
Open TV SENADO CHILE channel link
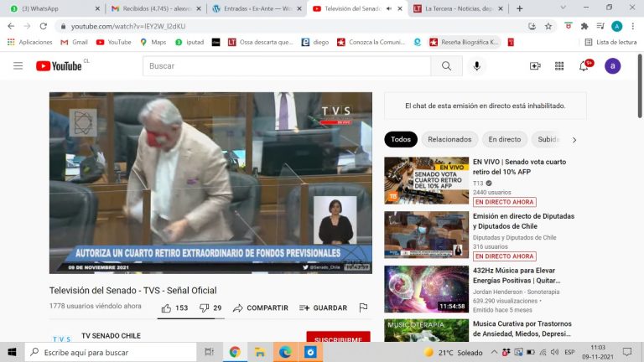(111, 336)
